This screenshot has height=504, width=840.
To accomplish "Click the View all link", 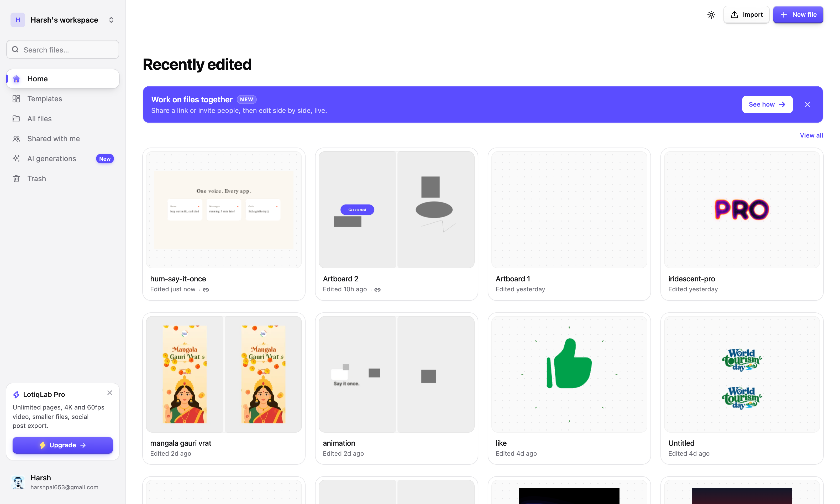I will pyautogui.click(x=811, y=135).
